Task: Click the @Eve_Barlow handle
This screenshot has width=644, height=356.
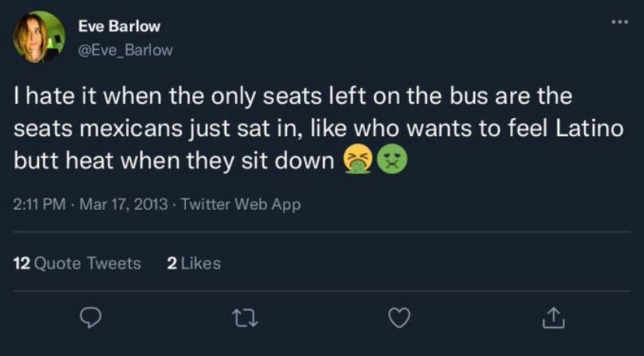Action: point(125,50)
